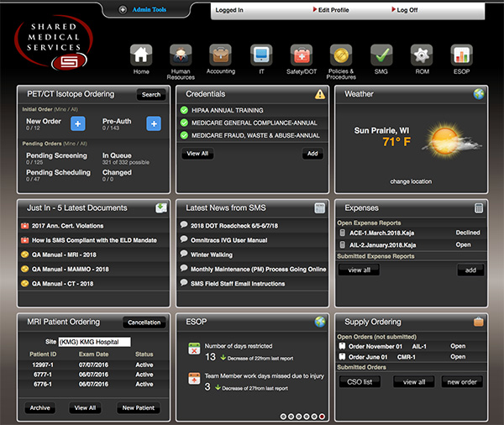This screenshot has width=504, height=425.
Task: Click the New Patient button
Action: (x=139, y=408)
